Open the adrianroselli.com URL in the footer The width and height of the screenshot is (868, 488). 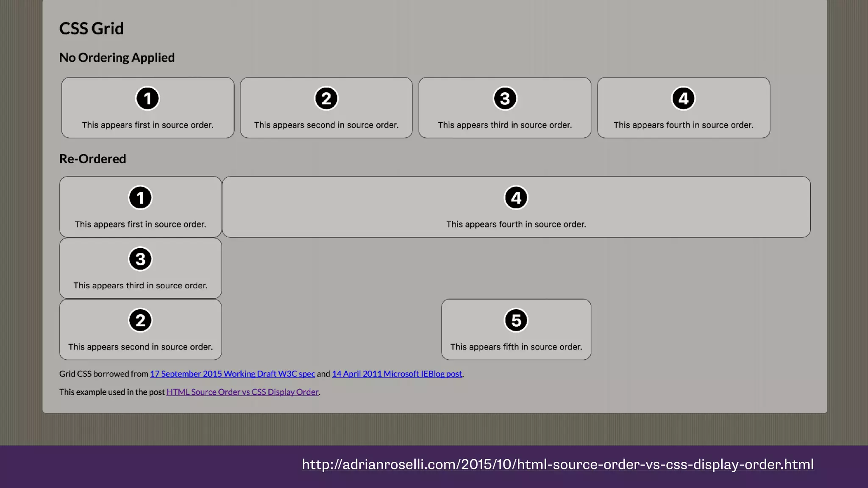tap(557, 464)
